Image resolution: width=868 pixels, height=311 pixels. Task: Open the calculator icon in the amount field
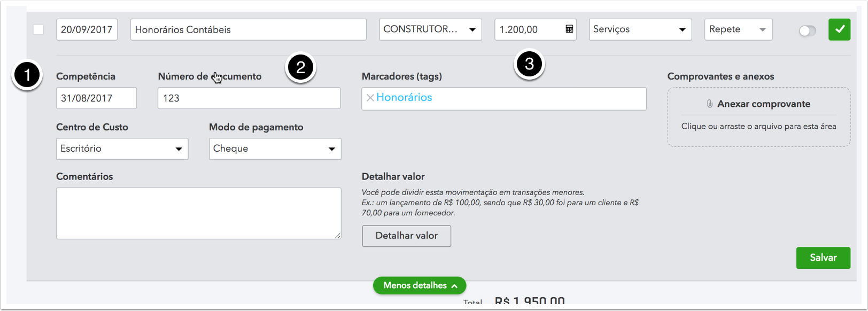tap(569, 29)
